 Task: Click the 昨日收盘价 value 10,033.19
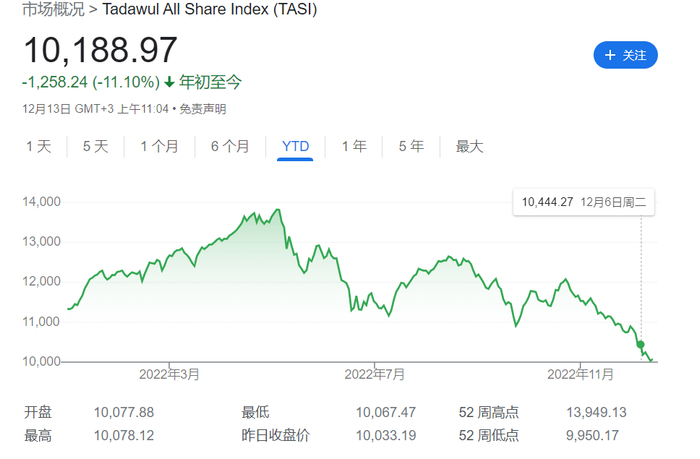pyautogui.click(x=386, y=435)
